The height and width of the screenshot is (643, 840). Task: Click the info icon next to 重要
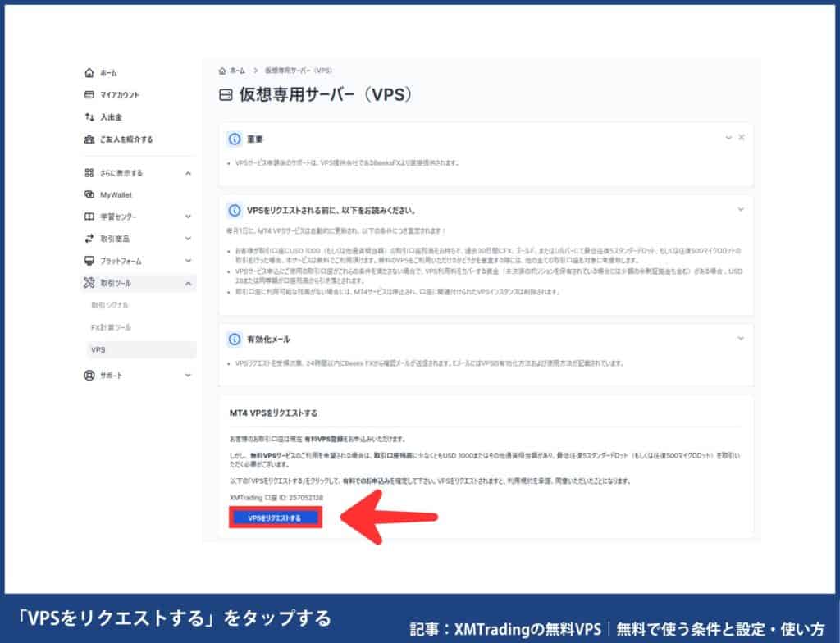[x=235, y=139]
